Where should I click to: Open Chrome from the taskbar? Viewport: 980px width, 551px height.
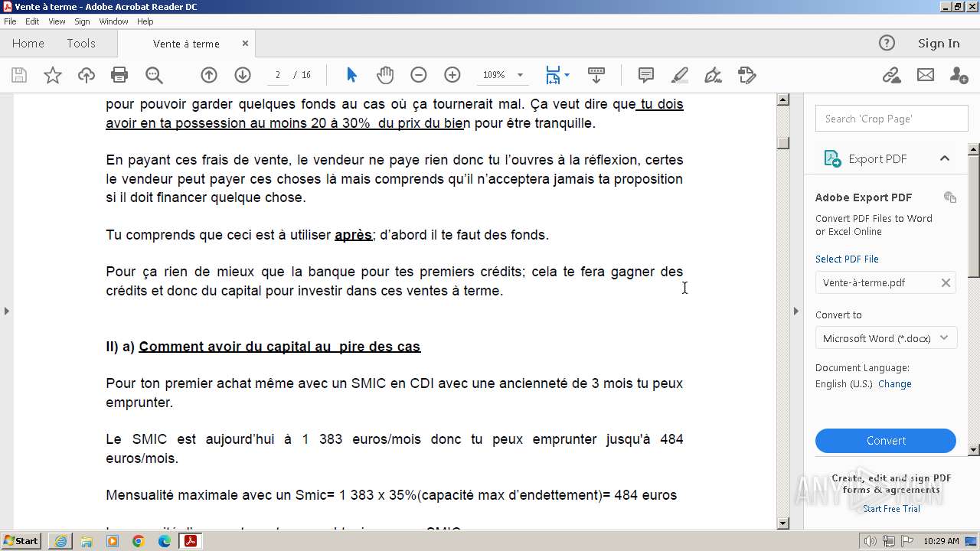coord(139,541)
